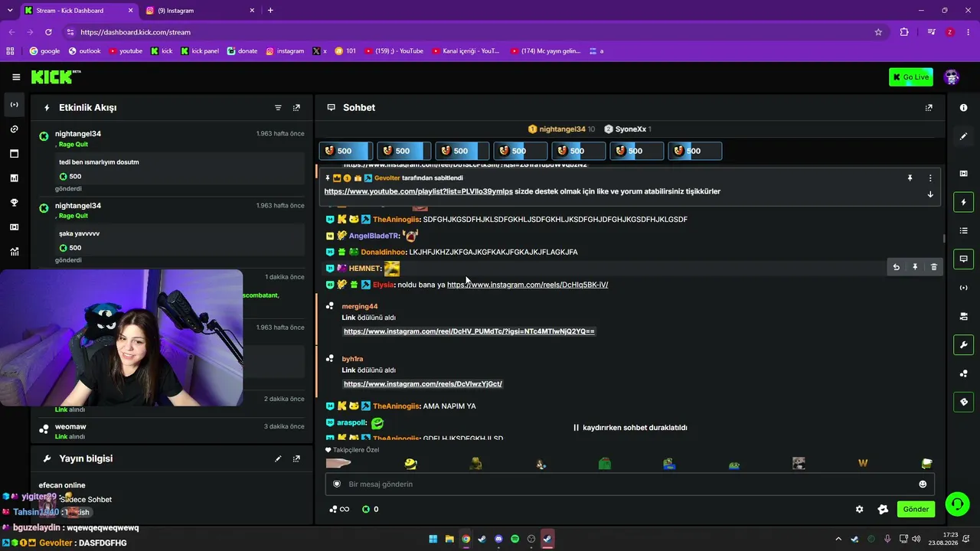
Task: Click TheAninogiis username in the SDFGHJKG message
Action: pyautogui.click(x=397, y=220)
